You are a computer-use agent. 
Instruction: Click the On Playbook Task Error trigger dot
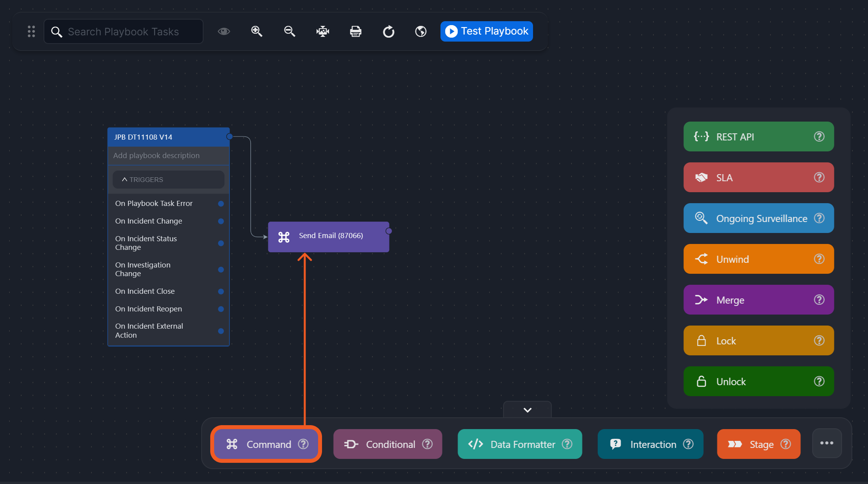point(221,204)
